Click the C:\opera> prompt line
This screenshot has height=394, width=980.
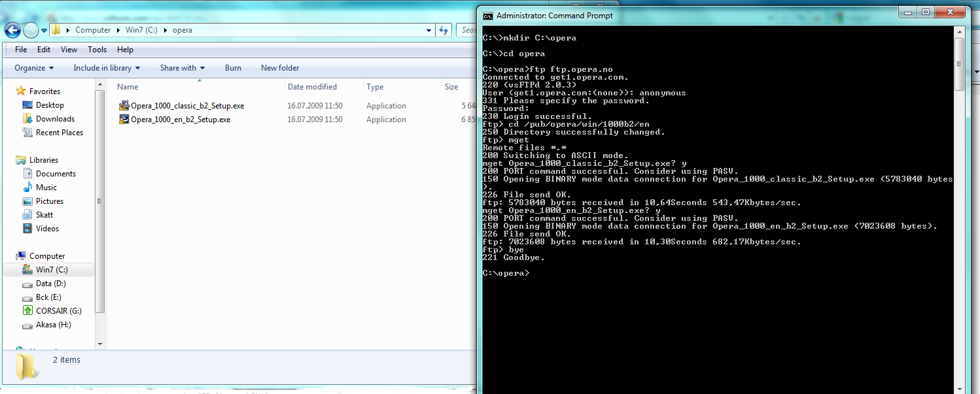[x=506, y=273]
